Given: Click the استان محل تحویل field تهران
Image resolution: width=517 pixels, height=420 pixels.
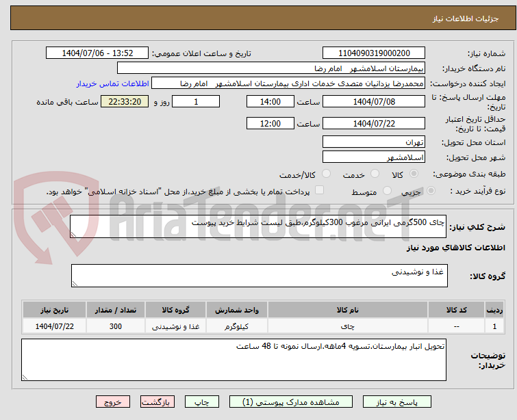Looking at the screenshot, I should pos(374,142).
